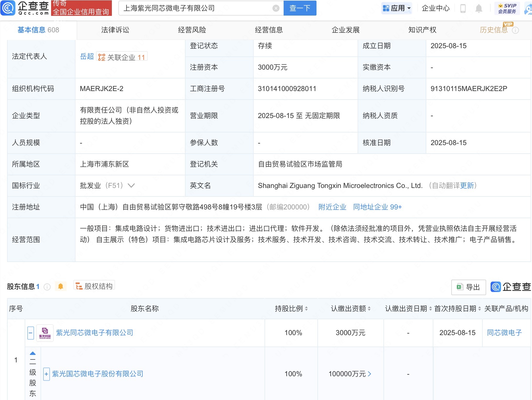Switch to the 知识产权 tab
The image size is (532, 400).
click(x=422, y=30)
